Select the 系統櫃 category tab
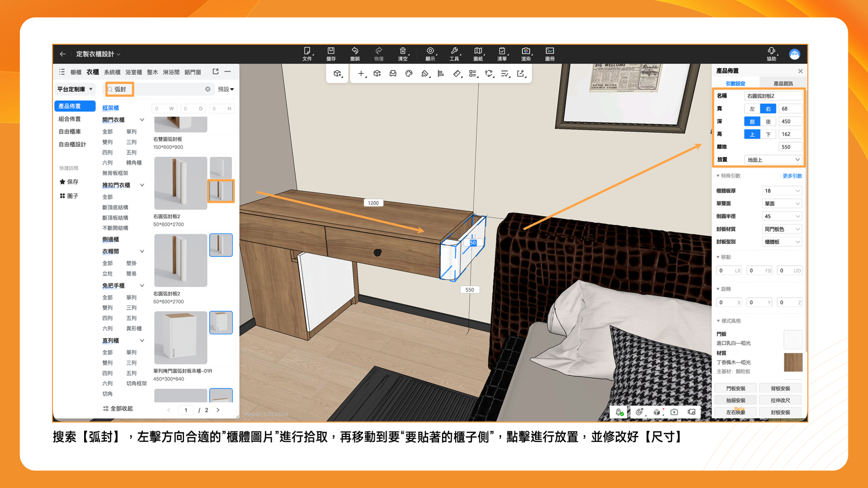The image size is (868, 488). (x=112, y=72)
